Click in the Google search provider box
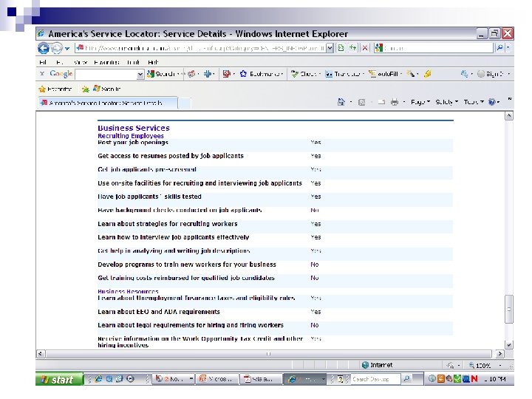Image resolution: width=532 pixels, height=399 pixels. click(437, 48)
